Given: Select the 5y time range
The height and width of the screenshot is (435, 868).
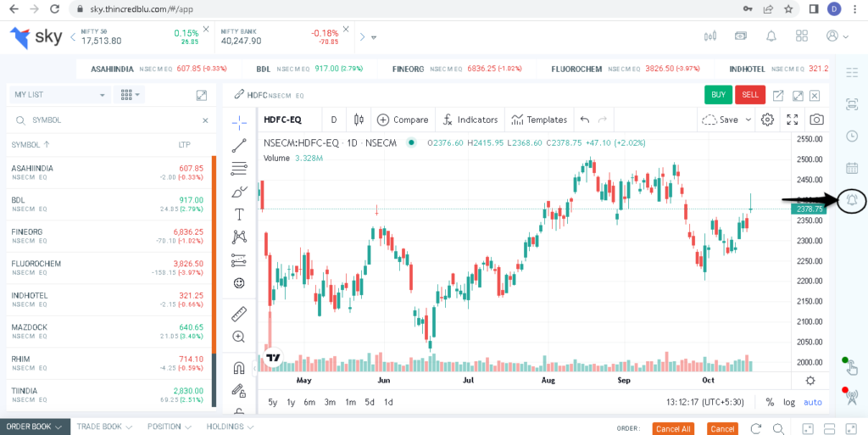Looking at the screenshot, I should click(272, 402).
